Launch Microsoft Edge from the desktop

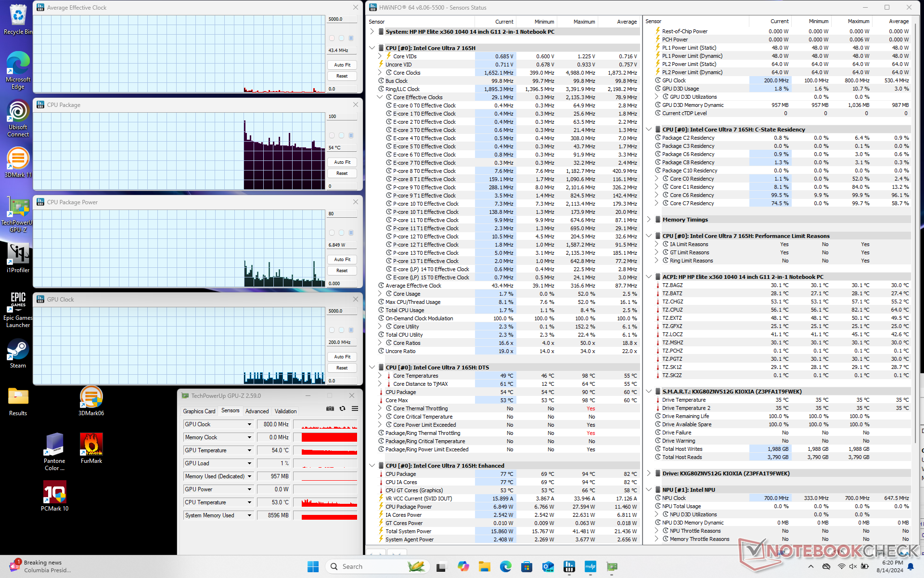coord(18,70)
